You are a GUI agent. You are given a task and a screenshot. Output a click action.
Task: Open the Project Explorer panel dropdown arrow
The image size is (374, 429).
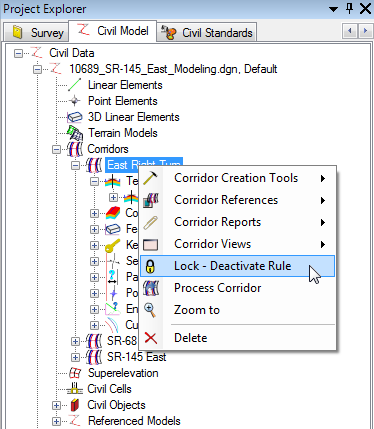pyautogui.click(x=333, y=9)
